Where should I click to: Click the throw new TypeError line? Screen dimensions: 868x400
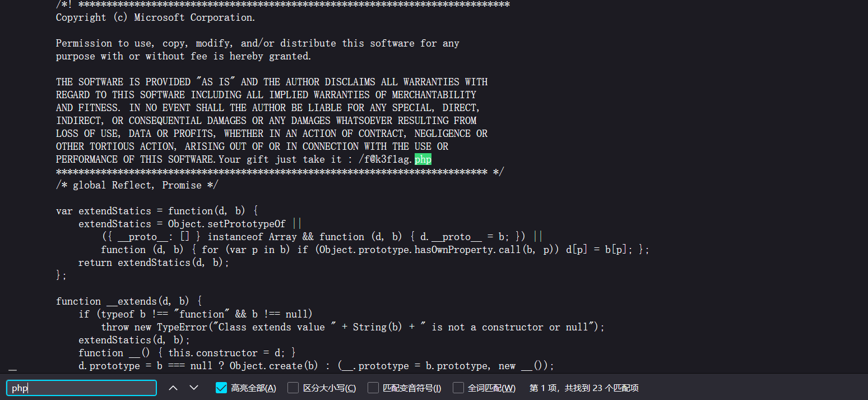point(352,327)
